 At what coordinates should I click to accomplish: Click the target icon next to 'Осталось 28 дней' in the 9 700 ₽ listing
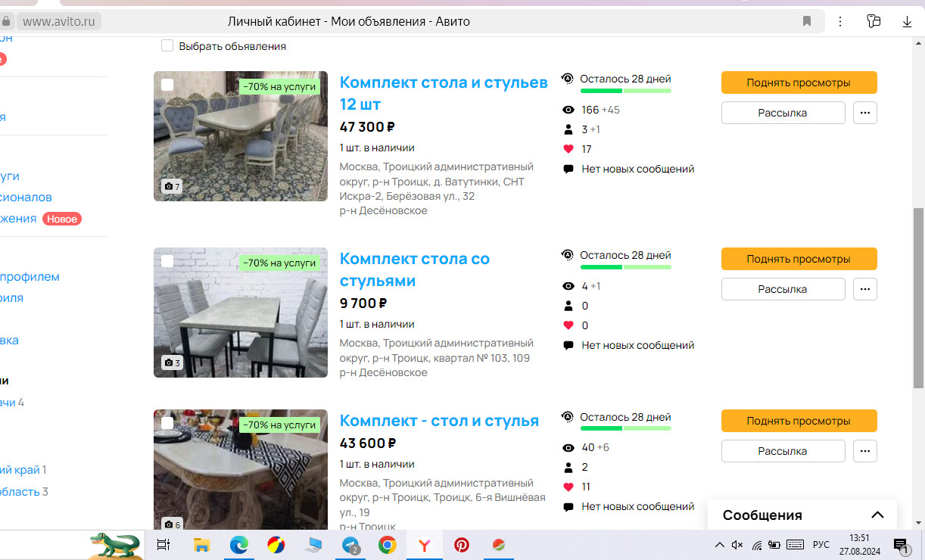coord(568,255)
